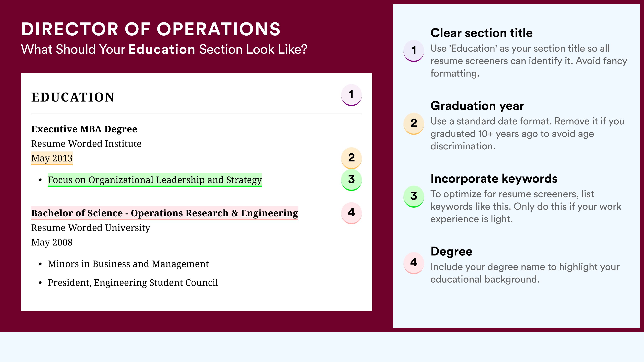Click the Degree tip heading
644x362 pixels.
tap(451, 251)
